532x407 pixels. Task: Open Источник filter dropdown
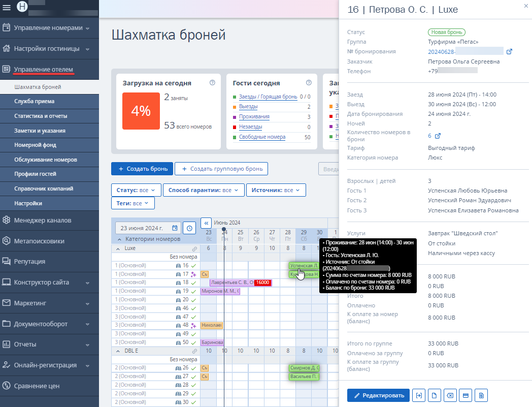[276, 190]
